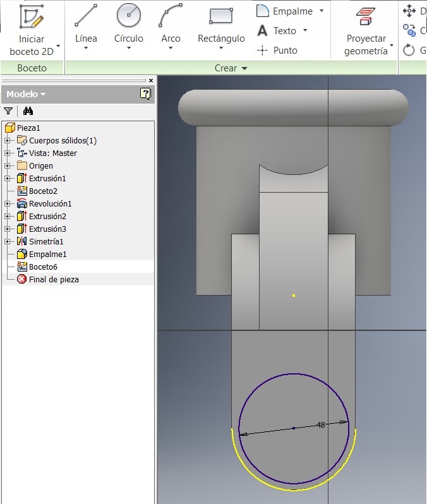Select the Círculo tool icon
Viewport: 427px width, 504px height.
pyautogui.click(x=129, y=15)
